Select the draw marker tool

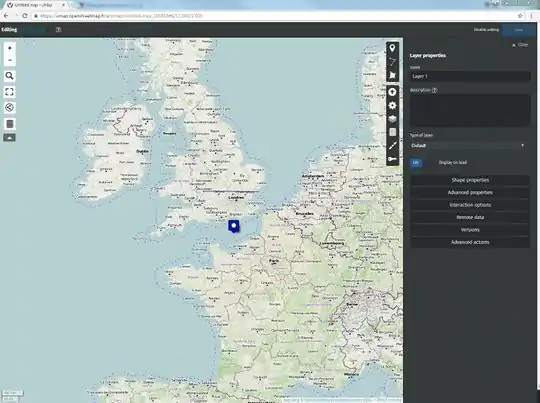pos(392,48)
